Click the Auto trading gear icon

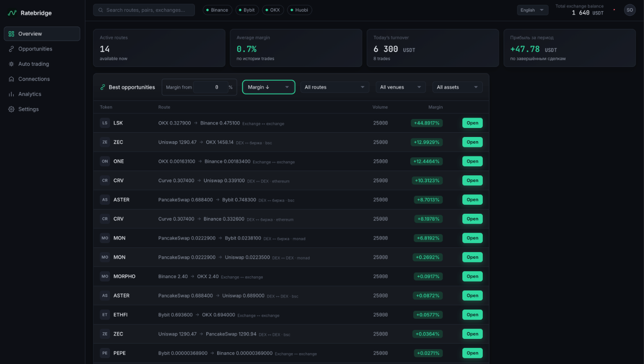pos(11,64)
